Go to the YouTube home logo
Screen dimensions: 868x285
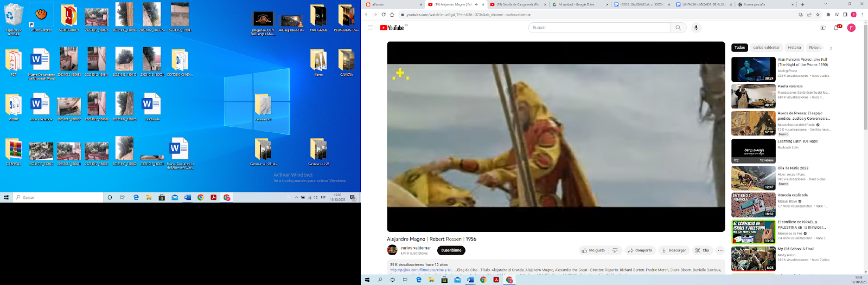coord(392,28)
